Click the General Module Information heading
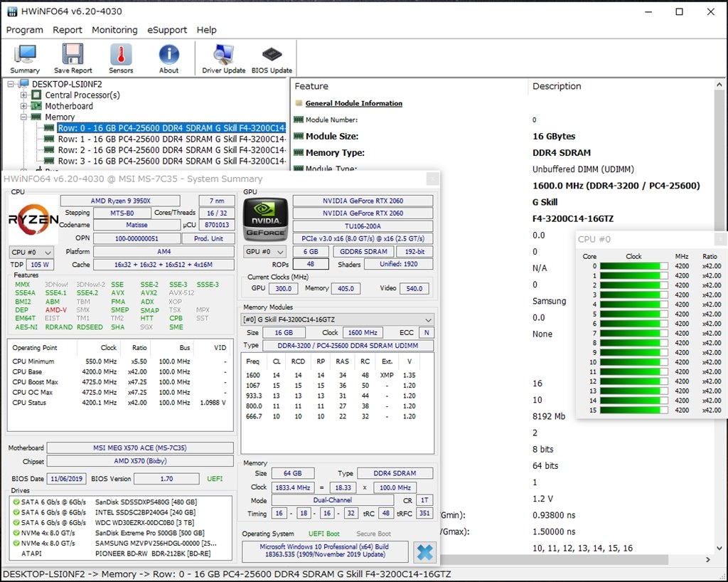 click(x=354, y=103)
